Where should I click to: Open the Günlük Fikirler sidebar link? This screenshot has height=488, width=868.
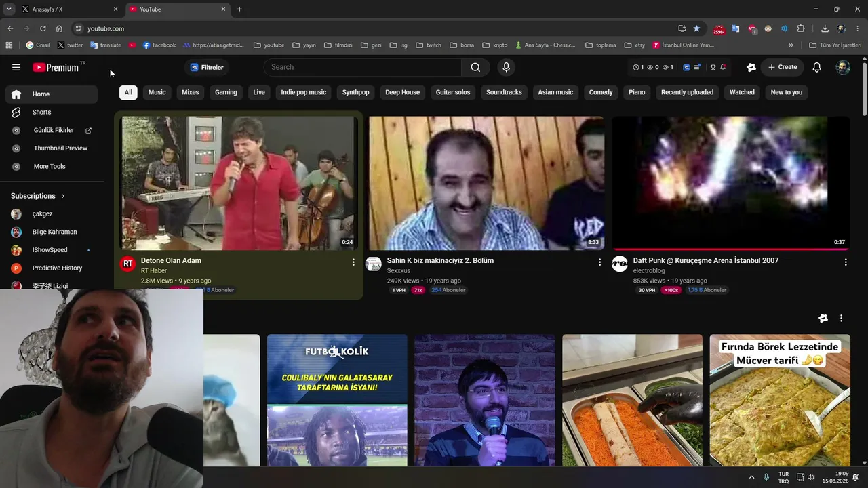tap(52, 130)
